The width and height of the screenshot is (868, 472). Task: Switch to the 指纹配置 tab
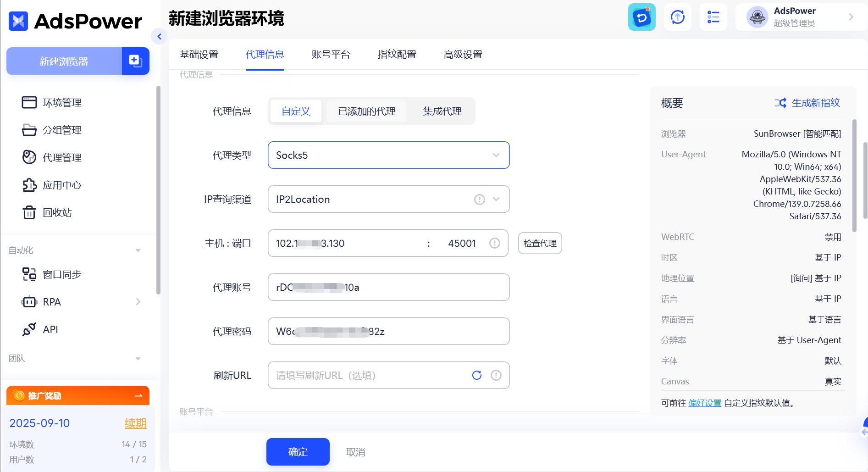click(x=396, y=55)
